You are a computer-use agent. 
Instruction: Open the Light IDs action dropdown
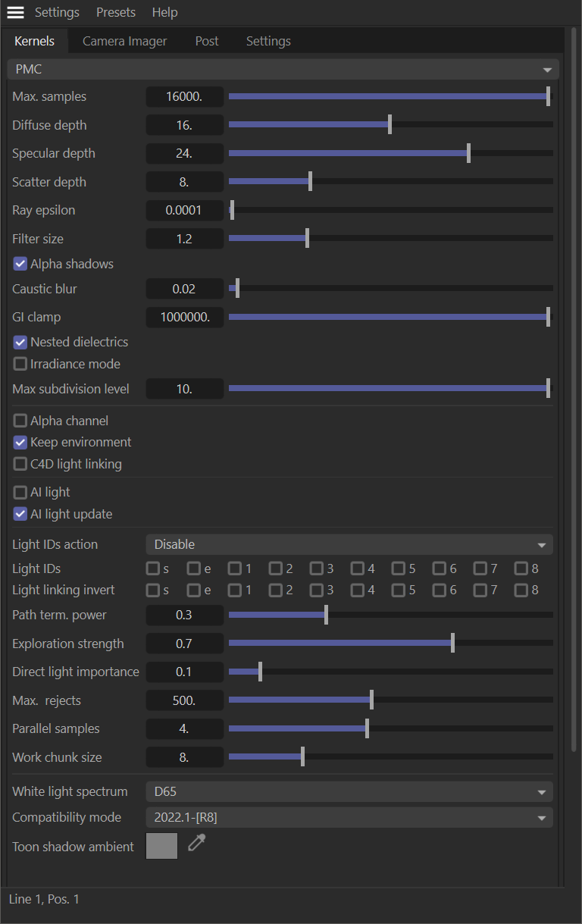pos(349,544)
